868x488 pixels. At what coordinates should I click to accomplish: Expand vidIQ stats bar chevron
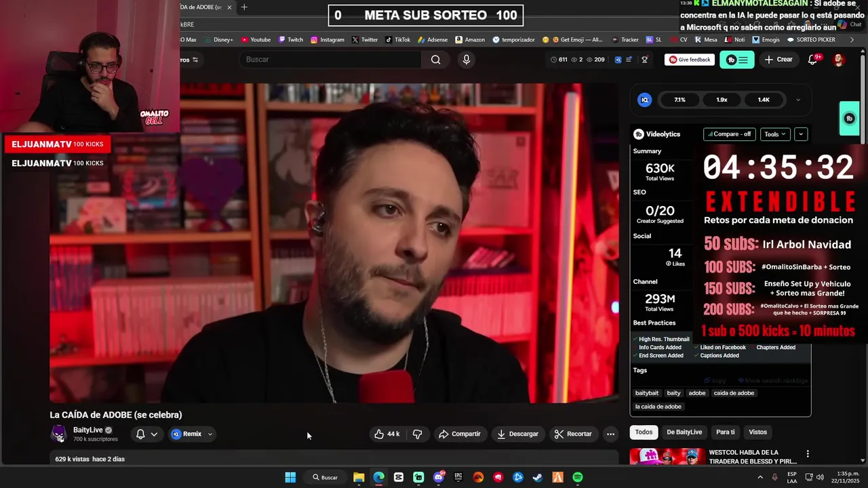coord(798,100)
